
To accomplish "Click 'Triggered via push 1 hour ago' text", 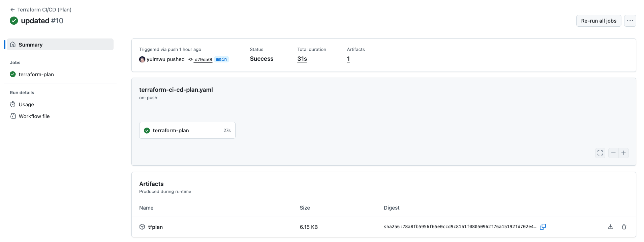I will click(170, 49).
